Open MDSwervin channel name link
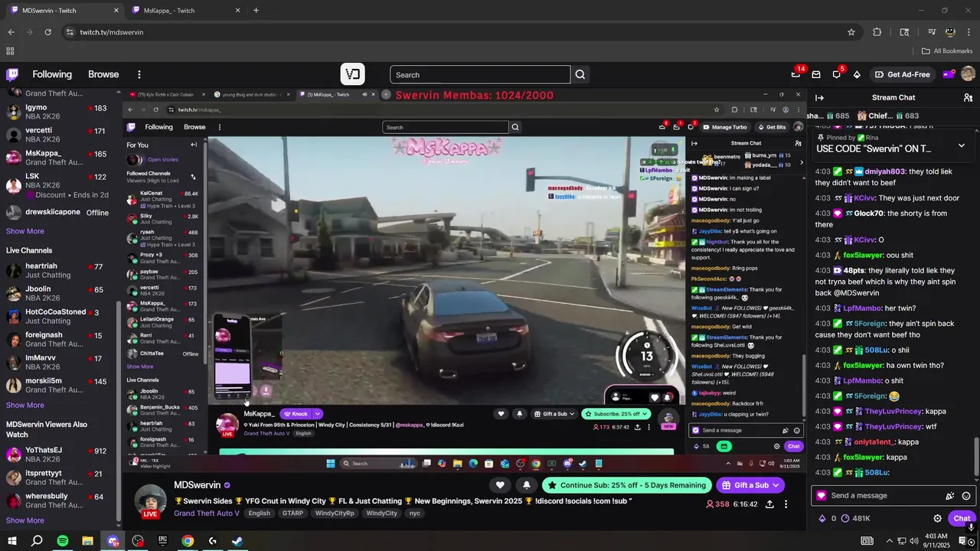The height and width of the screenshot is (551, 980). pyautogui.click(x=197, y=485)
